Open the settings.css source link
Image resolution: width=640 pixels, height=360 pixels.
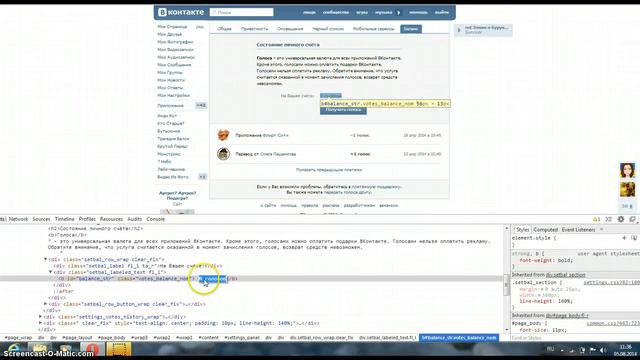(611, 282)
